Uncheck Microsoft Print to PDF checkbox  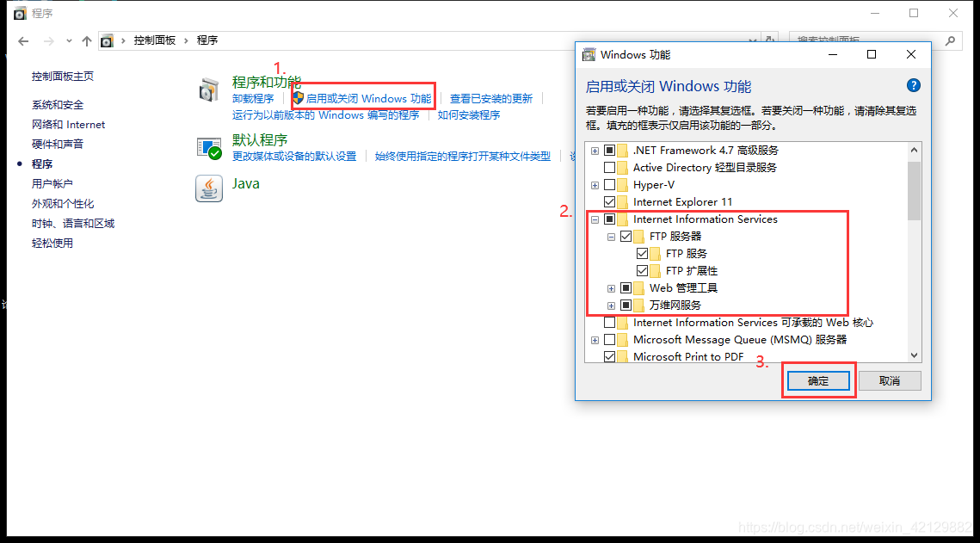pos(609,356)
